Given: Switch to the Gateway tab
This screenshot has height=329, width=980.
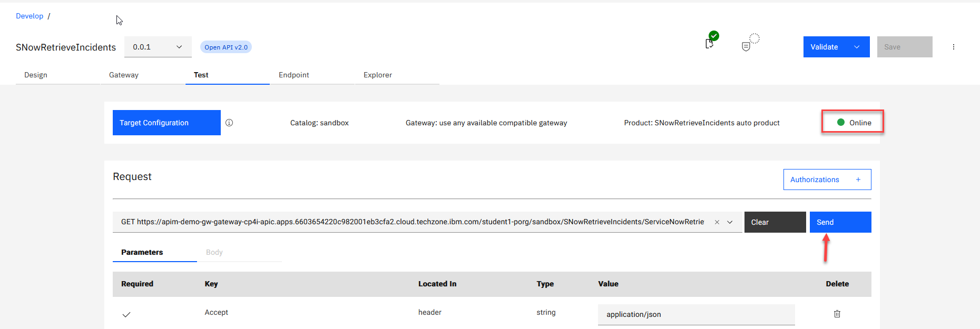Looking at the screenshot, I should coord(124,75).
